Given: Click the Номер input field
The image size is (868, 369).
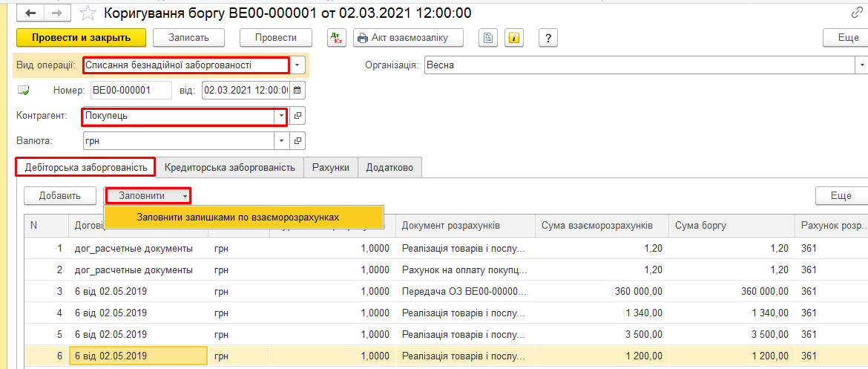Looking at the screenshot, I should point(131,90).
